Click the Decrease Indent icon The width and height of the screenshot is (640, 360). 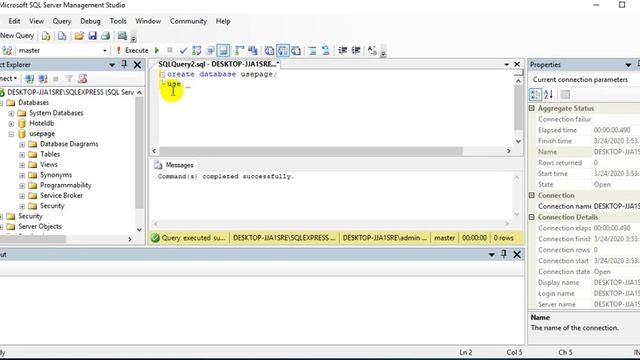click(x=342, y=51)
